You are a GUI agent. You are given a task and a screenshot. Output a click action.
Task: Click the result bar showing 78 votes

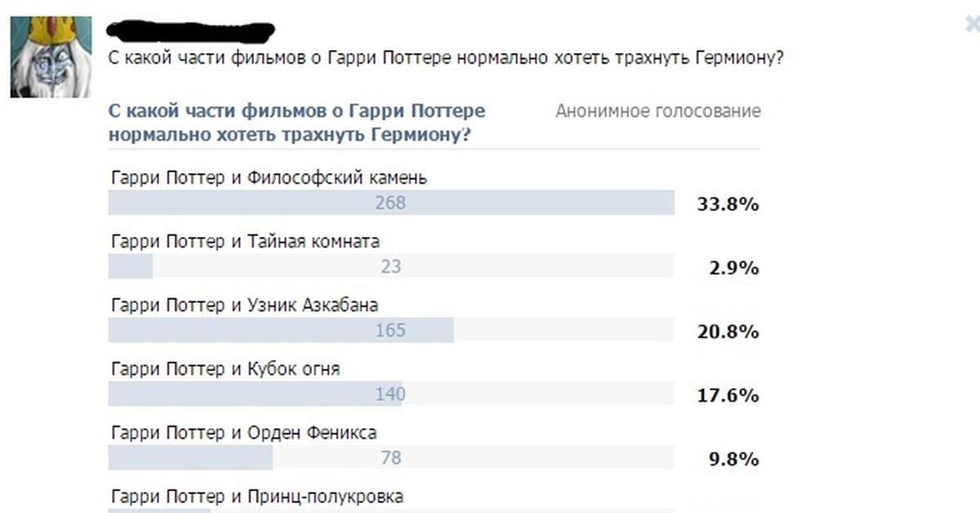[x=390, y=457]
